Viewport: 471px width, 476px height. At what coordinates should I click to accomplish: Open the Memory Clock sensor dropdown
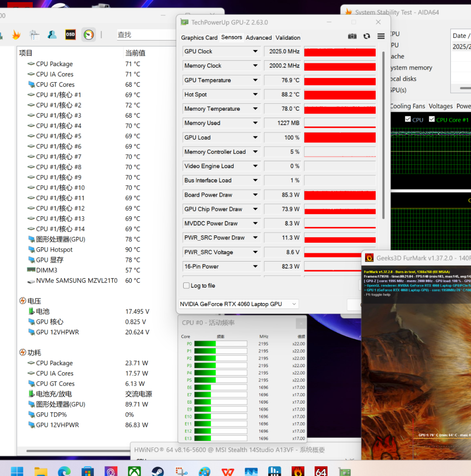point(256,65)
